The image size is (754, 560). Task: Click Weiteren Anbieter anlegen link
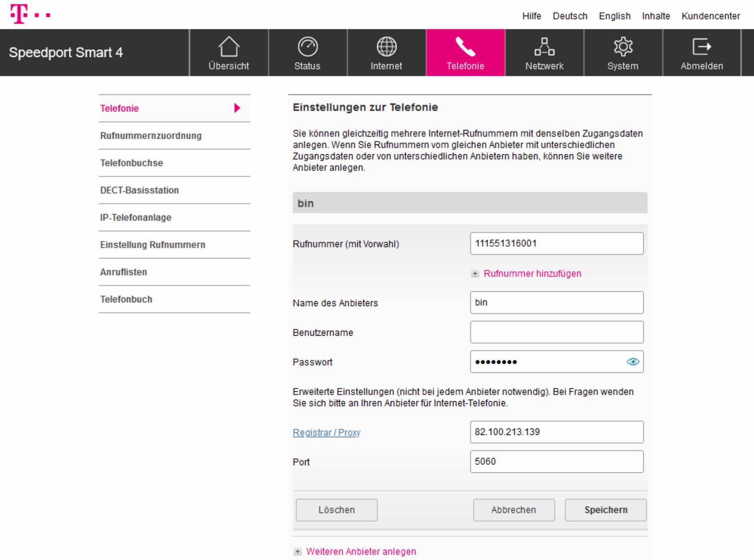click(x=361, y=551)
